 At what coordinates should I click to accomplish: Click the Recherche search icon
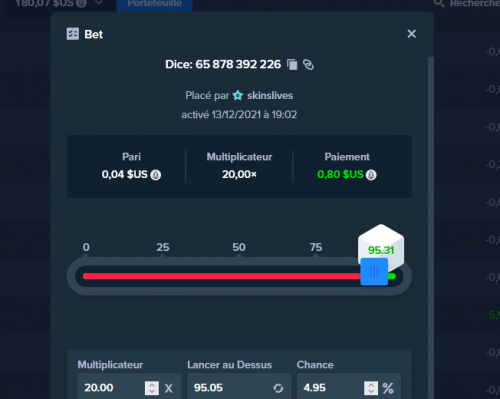pos(439,3)
